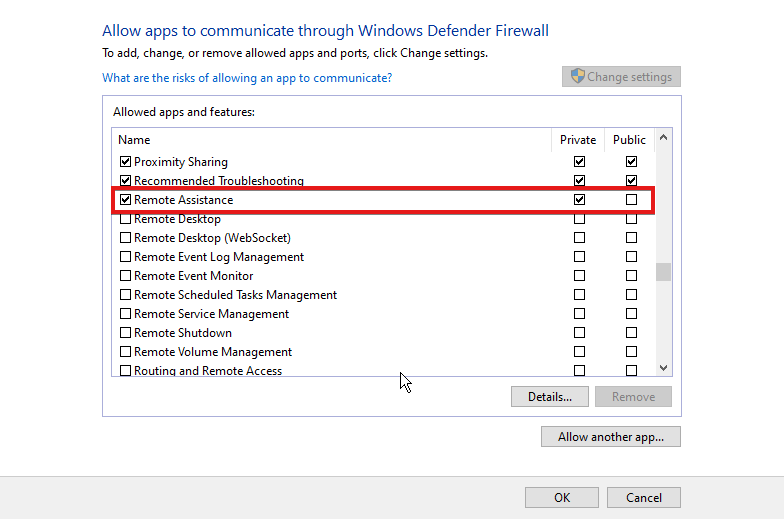
Task: Enable Remote Desktop (WebSocket) Public checkbox
Action: tap(632, 238)
